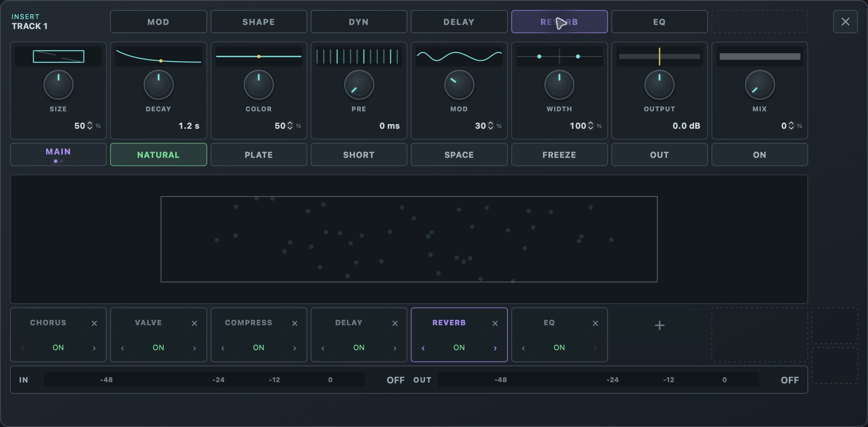Click the stereo width display
The image size is (868, 427).
(559, 56)
